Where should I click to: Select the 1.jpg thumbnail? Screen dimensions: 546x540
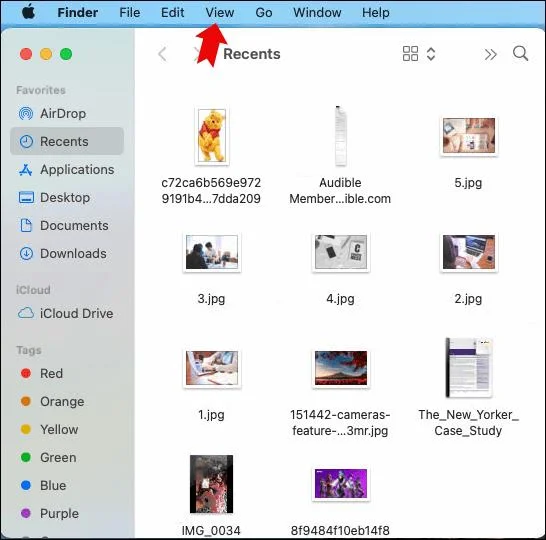pyautogui.click(x=212, y=368)
